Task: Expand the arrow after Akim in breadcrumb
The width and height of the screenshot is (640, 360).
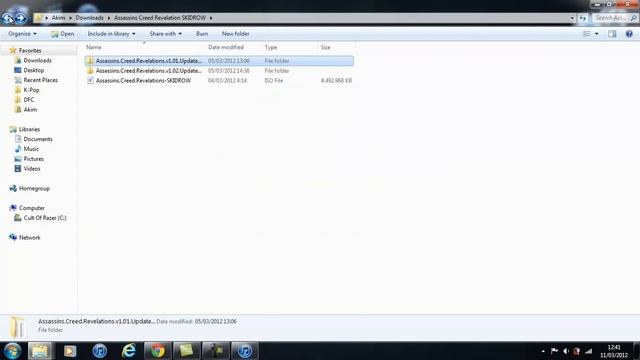Action: [70, 18]
